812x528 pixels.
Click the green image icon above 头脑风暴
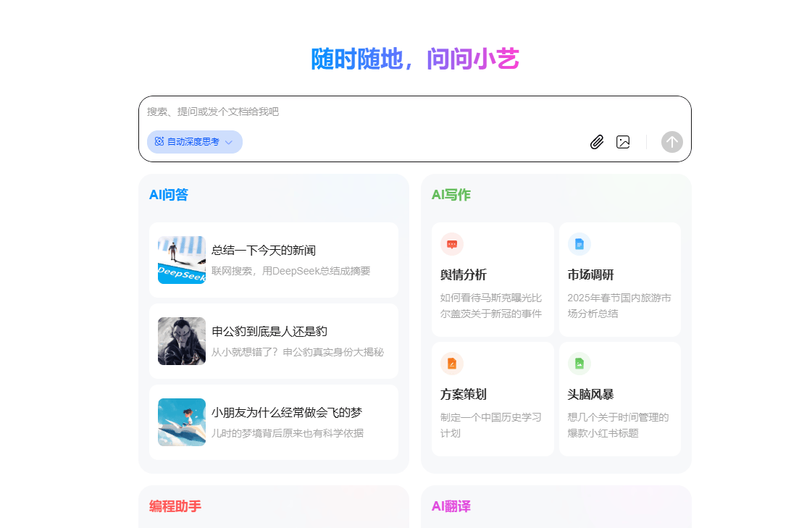coord(579,364)
